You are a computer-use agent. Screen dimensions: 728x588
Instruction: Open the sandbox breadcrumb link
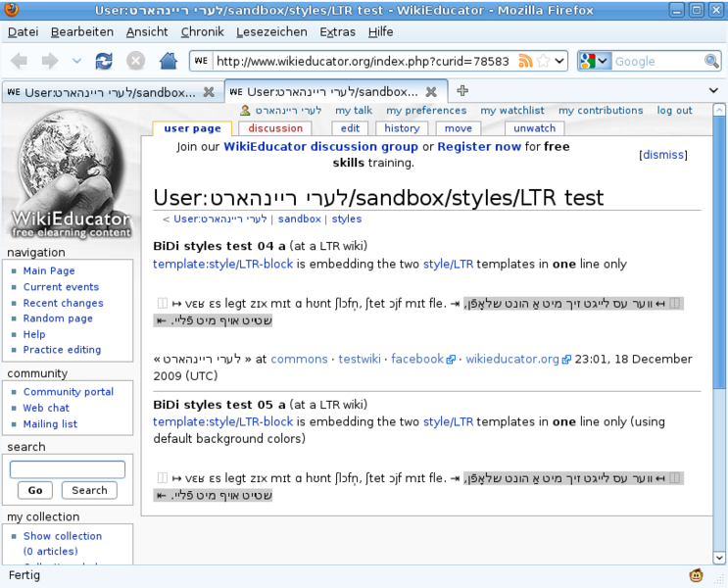click(300, 219)
